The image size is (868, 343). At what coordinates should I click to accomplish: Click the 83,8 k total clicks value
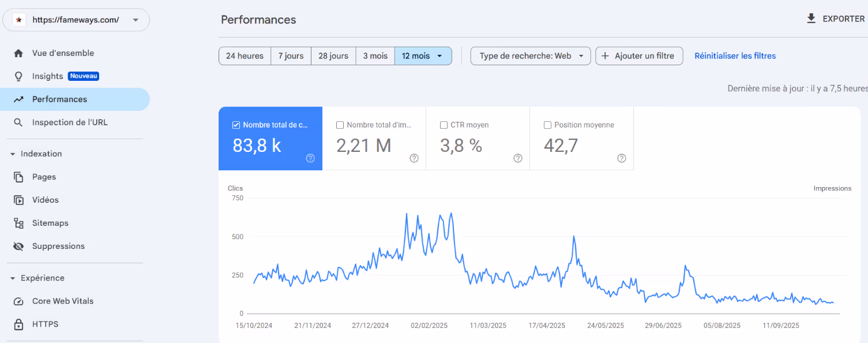point(257,146)
